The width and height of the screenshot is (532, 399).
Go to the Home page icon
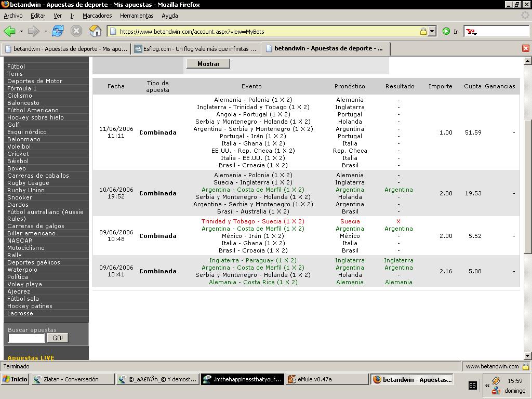(96, 31)
